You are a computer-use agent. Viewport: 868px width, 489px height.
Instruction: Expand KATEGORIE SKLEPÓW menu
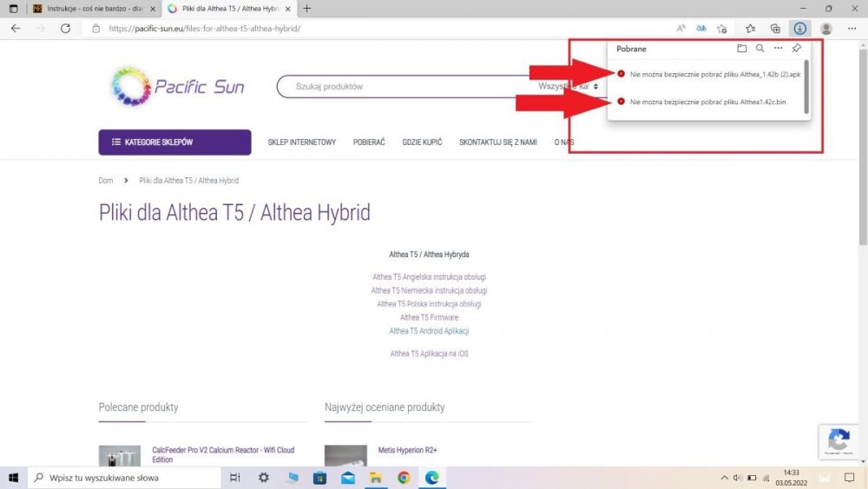(x=174, y=142)
